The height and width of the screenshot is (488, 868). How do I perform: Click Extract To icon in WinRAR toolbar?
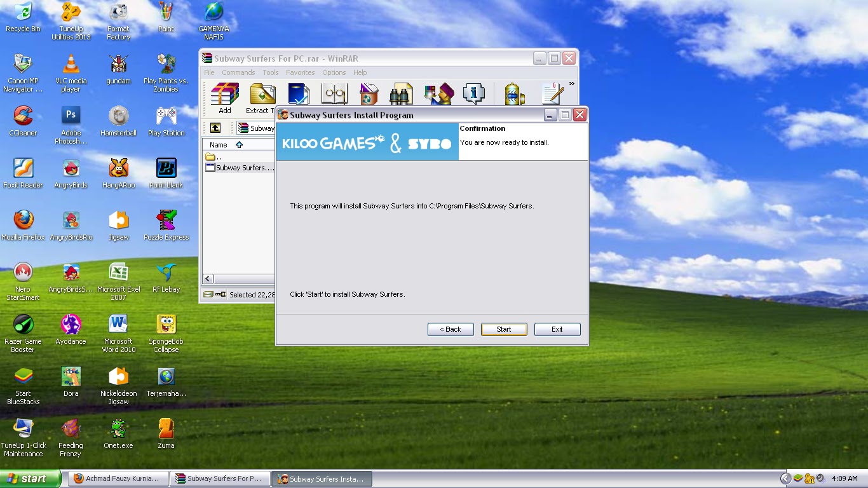pos(262,98)
